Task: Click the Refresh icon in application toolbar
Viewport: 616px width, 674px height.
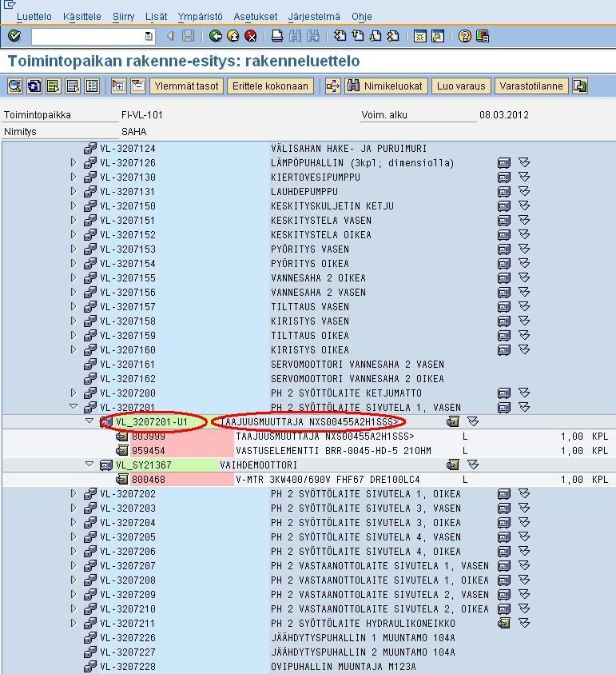Action: tap(34, 86)
